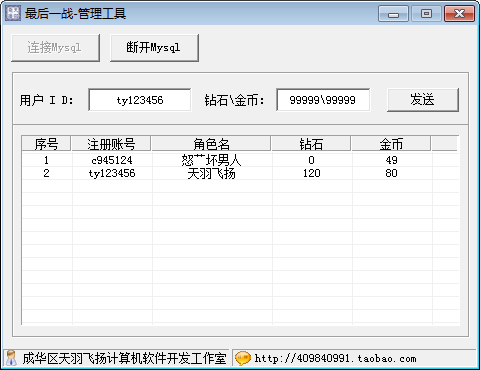
Task: Click the 角色名 column header
Action: coord(211,144)
